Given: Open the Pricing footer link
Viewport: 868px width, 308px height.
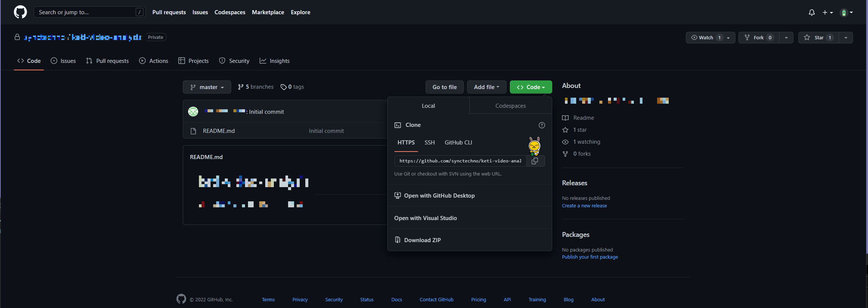Looking at the screenshot, I should pyautogui.click(x=478, y=299).
